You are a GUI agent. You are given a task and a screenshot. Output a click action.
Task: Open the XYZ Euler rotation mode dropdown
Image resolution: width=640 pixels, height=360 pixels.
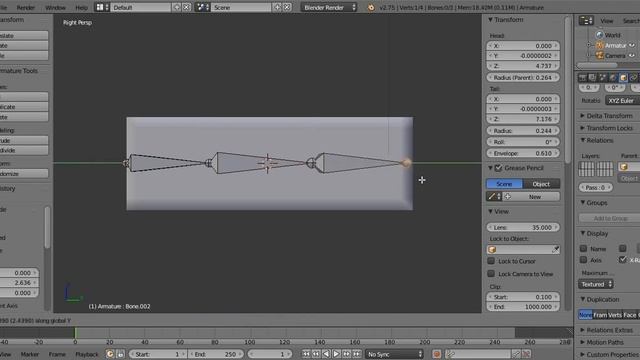click(x=622, y=100)
